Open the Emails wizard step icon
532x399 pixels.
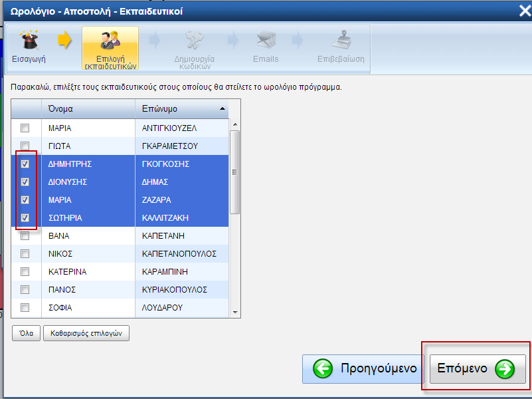(266, 41)
